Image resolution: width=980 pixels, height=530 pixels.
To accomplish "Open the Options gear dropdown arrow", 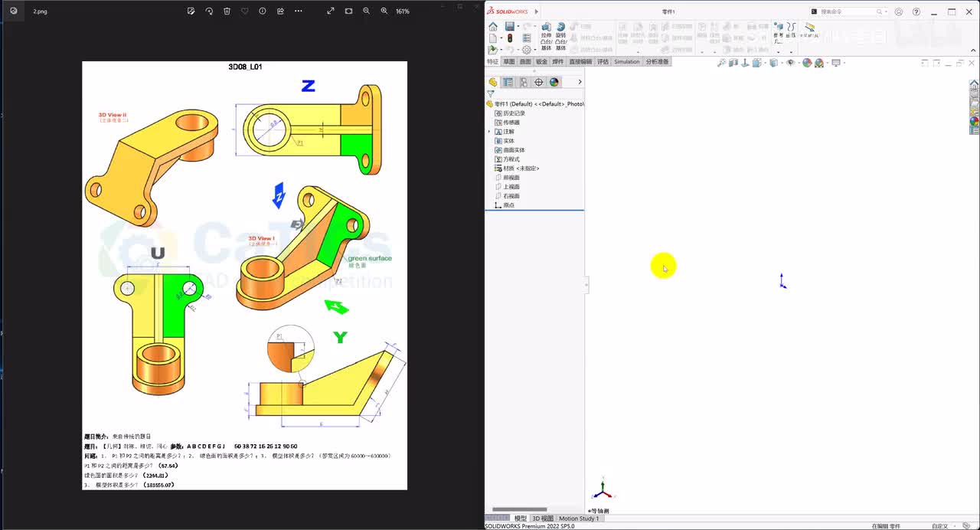I will (535, 50).
